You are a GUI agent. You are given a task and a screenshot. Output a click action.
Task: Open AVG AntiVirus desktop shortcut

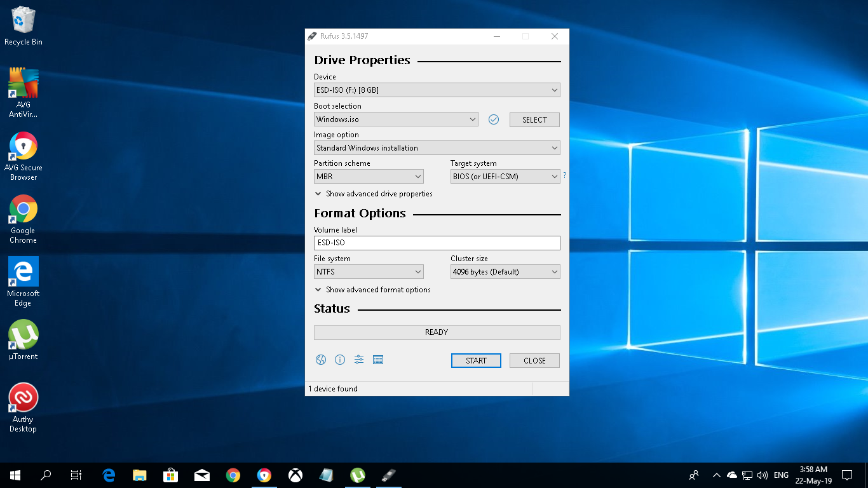24,93
